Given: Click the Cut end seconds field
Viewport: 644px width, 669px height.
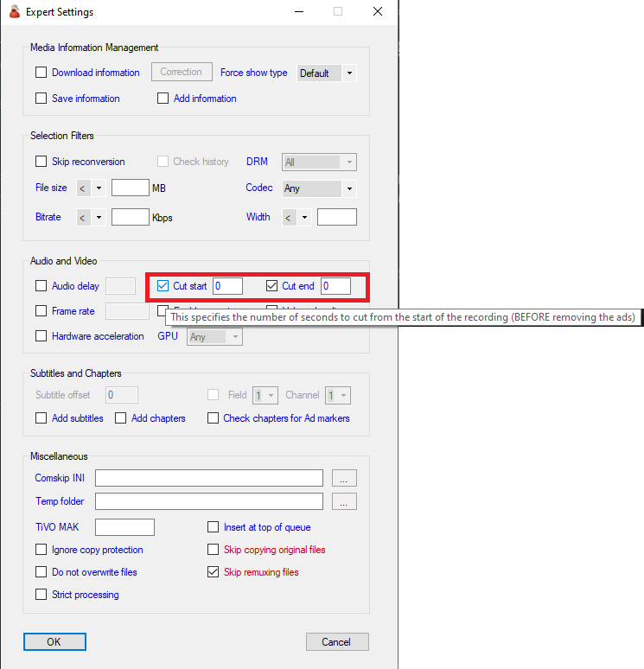Looking at the screenshot, I should click(x=335, y=286).
